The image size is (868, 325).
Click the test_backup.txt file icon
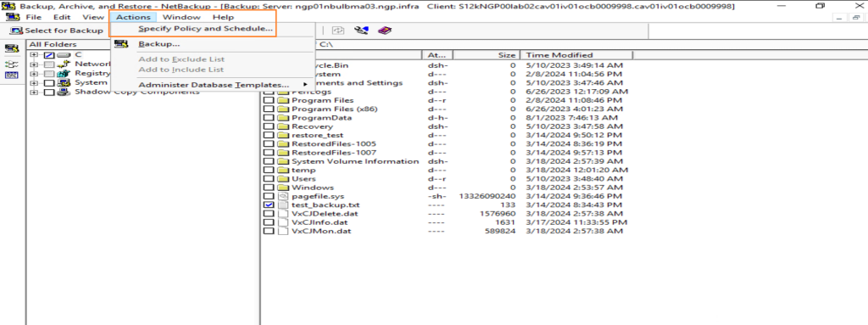pyautogui.click(x=283, y=205)
